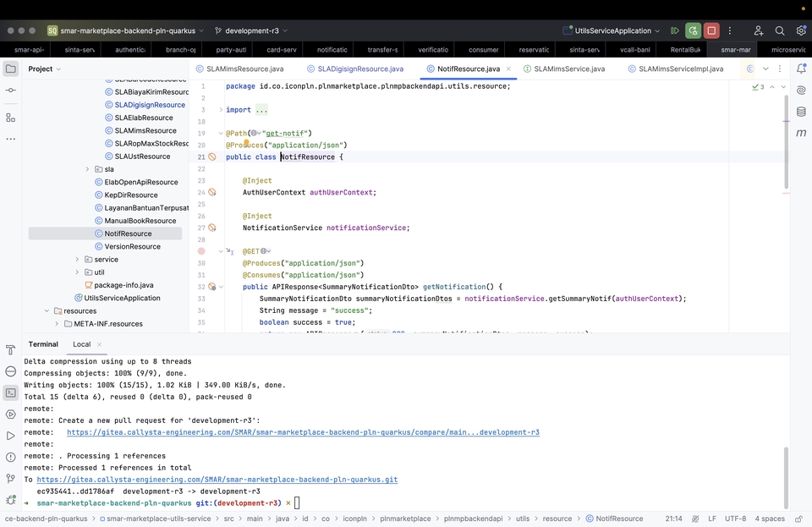Open the Notifications bell icon
Image resolution: width=812 pixels, height=527 pixels.
(x=801, y=69)
